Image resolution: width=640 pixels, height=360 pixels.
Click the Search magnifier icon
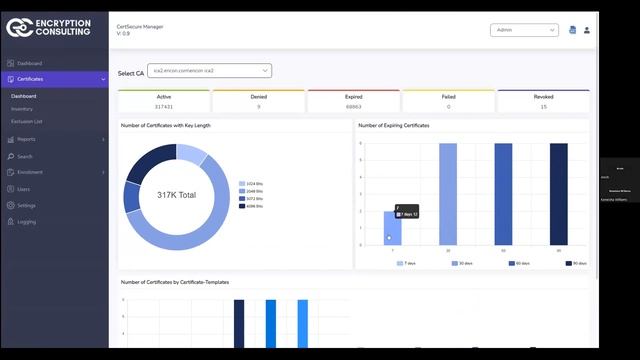point(11,156)
